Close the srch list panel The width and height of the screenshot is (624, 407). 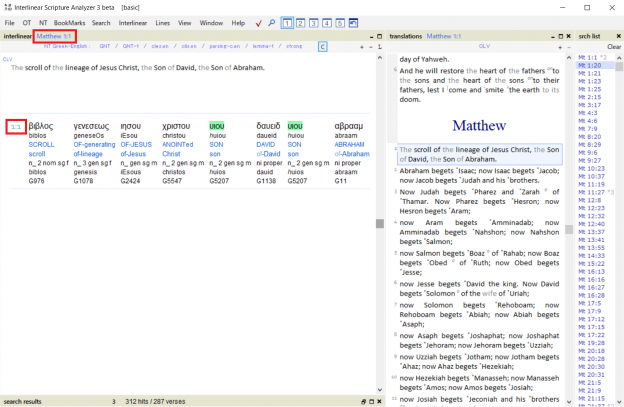pyautogui.click(x=618, y=36)
